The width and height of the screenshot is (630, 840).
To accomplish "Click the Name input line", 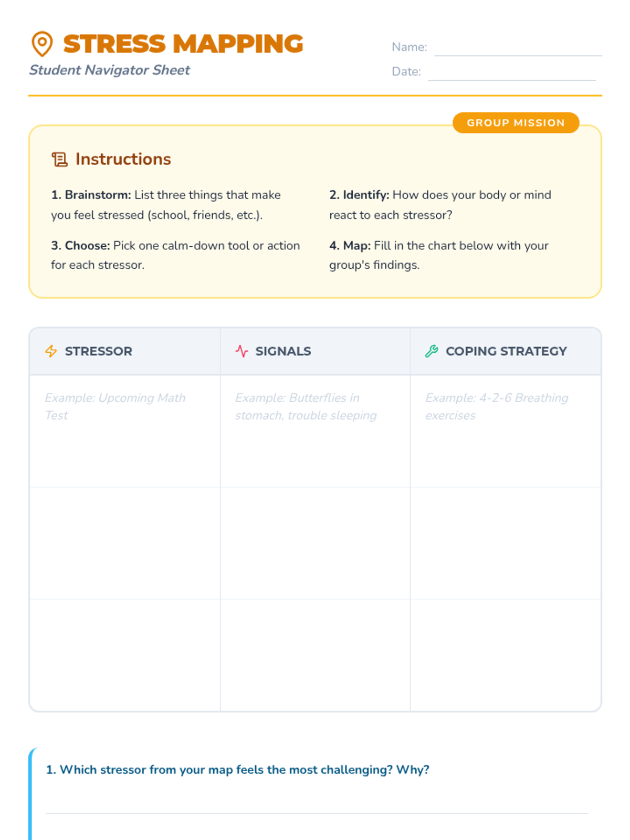I will pyautogui.click(x=518, y=48).
